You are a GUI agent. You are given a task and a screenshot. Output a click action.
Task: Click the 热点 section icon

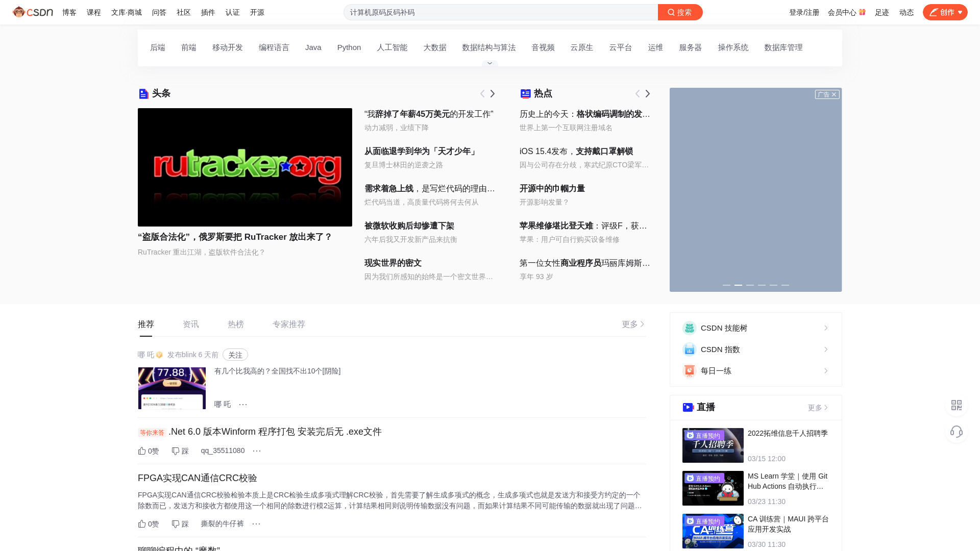(525, 93)
